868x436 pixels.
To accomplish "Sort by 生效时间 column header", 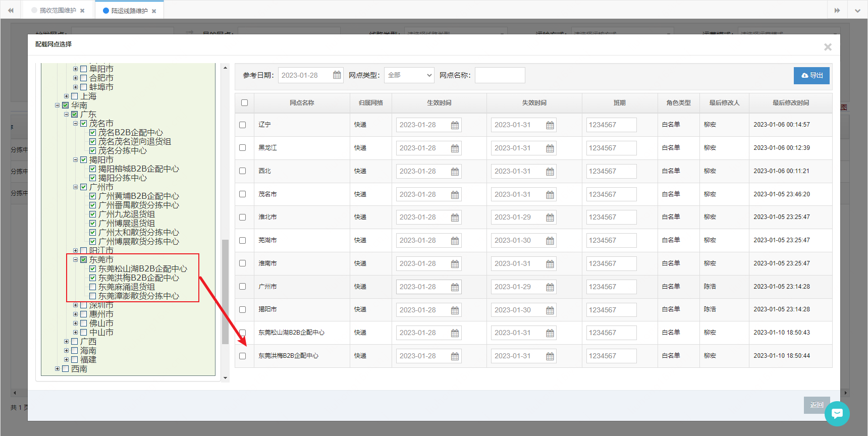I will click(439, 103).
